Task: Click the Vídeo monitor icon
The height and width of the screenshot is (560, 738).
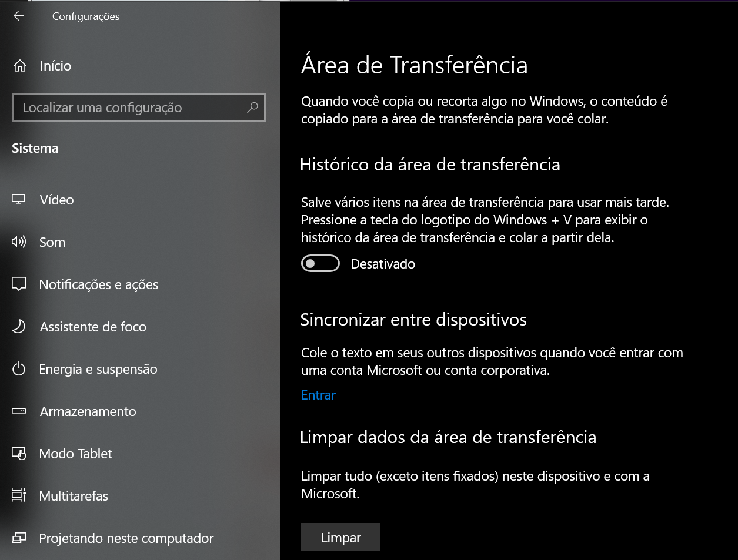Action: 19,200
